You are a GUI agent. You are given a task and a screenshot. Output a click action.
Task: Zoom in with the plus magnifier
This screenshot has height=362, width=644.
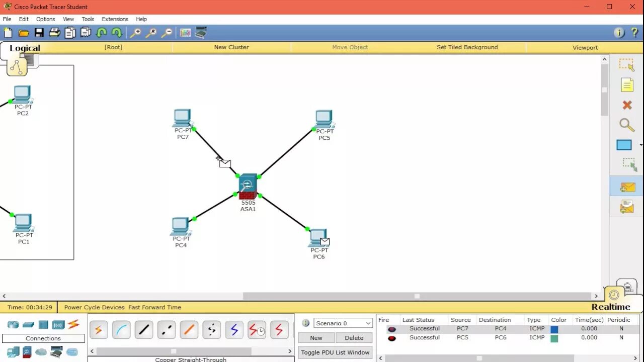135,33
